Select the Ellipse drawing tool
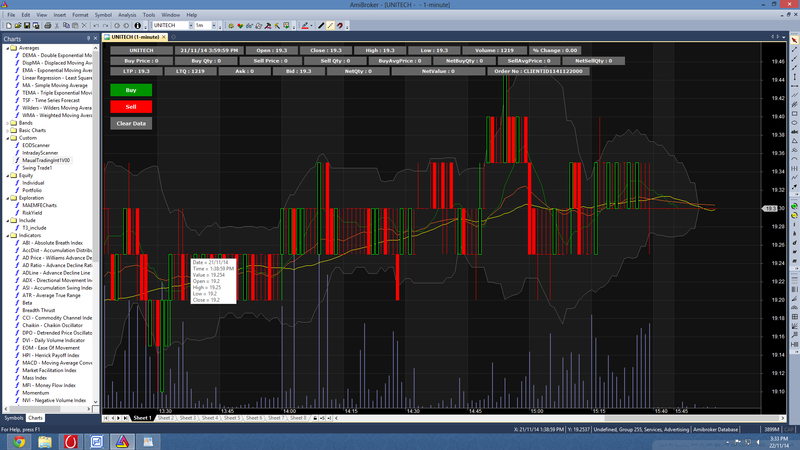This screenshot has height=450, width=800. click(x=794, y=122)
